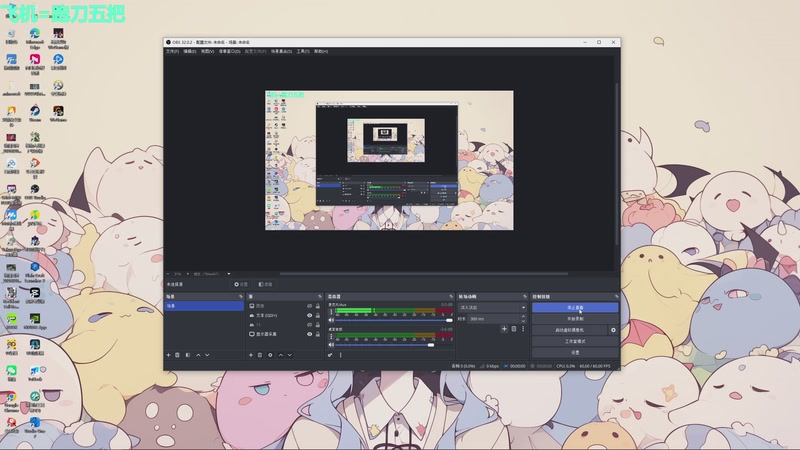Move scene down in Scenes dock
Viewport: 800px width, 450px height.
207,355
